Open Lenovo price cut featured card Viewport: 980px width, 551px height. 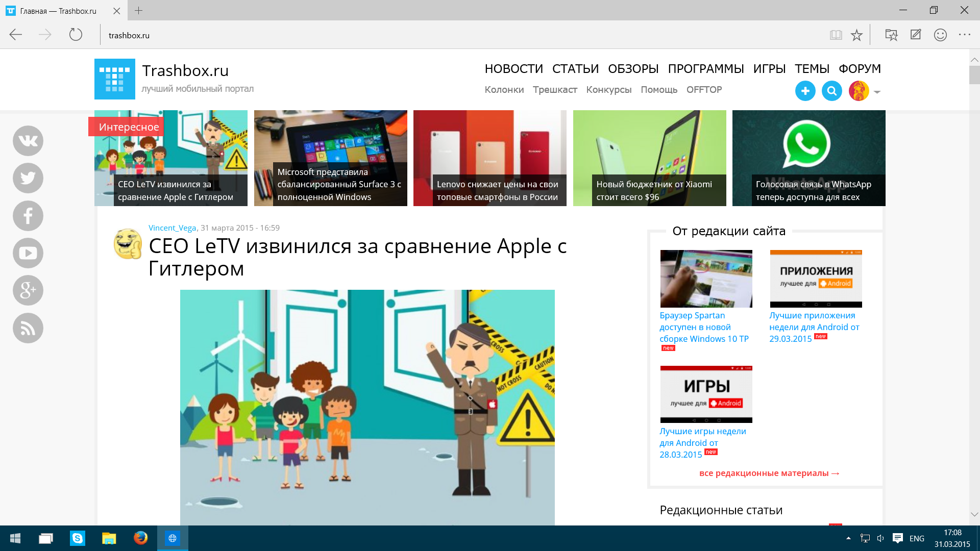click(490, 158)
